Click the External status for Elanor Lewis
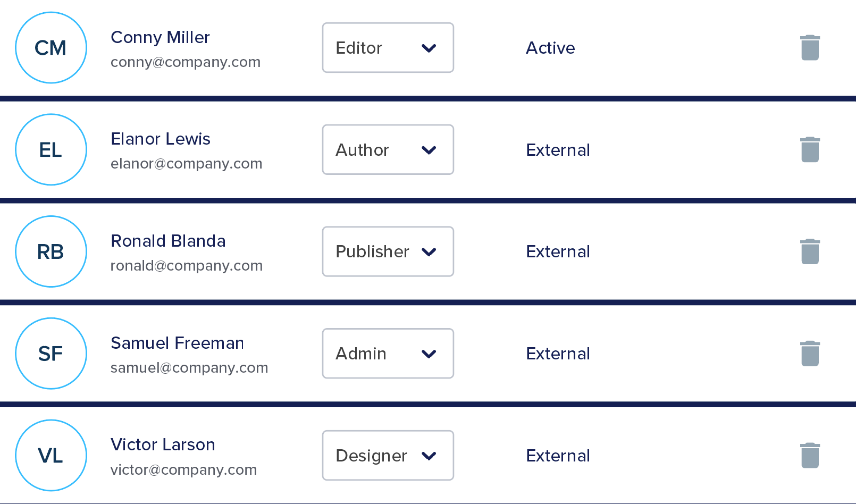 click(x=558, y=150)
